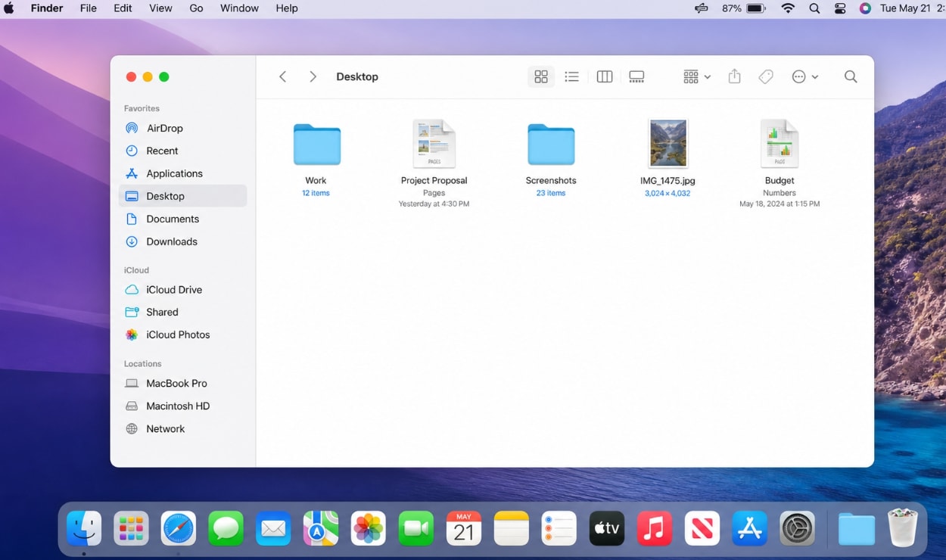Open Spotlight search in menu bar
946x560 pixels.
814,8
